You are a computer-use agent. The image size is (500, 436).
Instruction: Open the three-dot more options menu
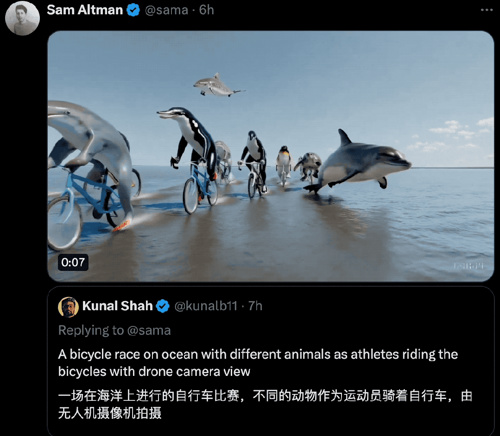pos(487,10)
